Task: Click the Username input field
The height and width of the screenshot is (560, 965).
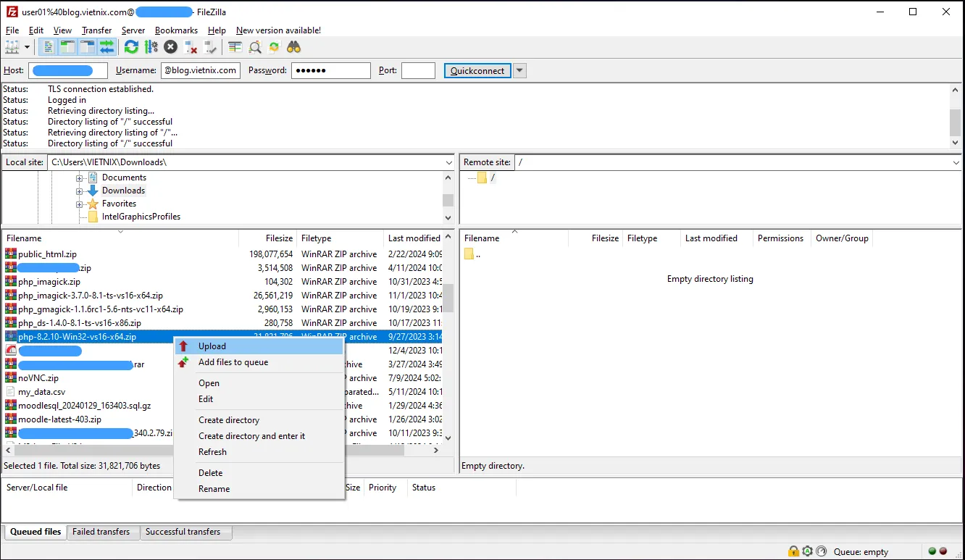Action: pyautogui.click(x=201, y=70)
